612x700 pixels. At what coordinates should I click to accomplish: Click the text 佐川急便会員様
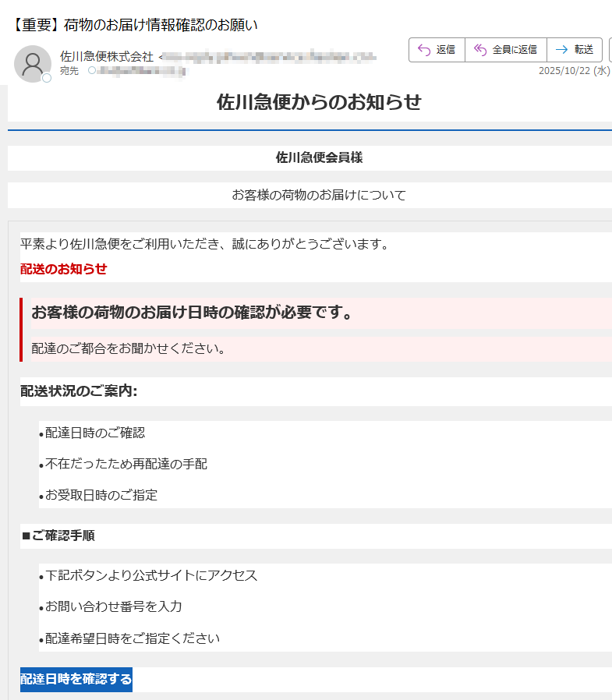(319, 157)
